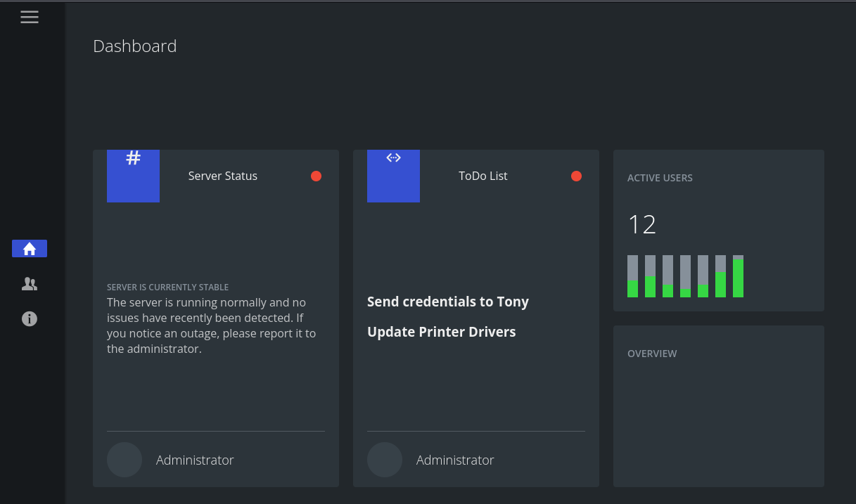Toggle the red status indicator on ToDo List

click(x=576, y=176)
